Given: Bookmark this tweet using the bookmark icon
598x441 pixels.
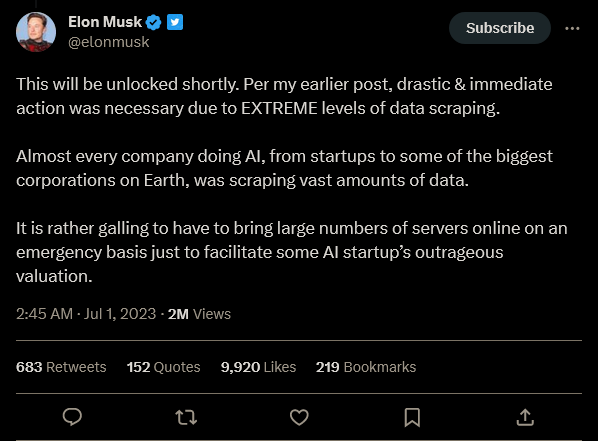Looking at the screenshot, I should pyautogui.click(x=412, y=417).
